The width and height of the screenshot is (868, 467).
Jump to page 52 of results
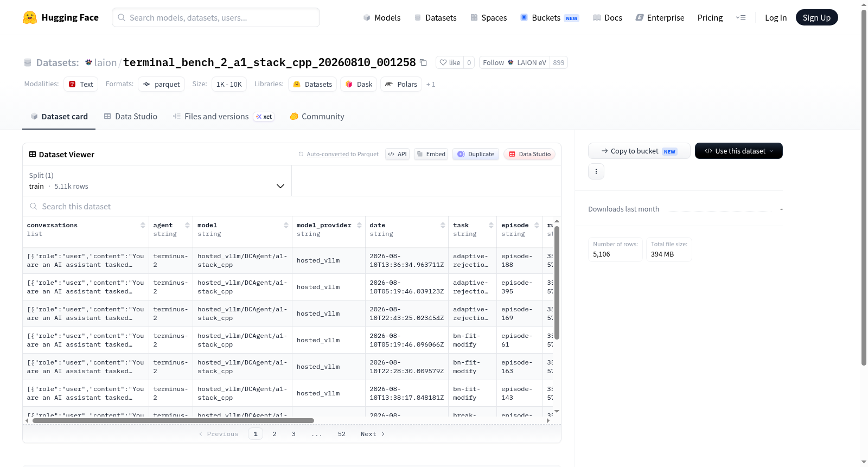point(342,434)
